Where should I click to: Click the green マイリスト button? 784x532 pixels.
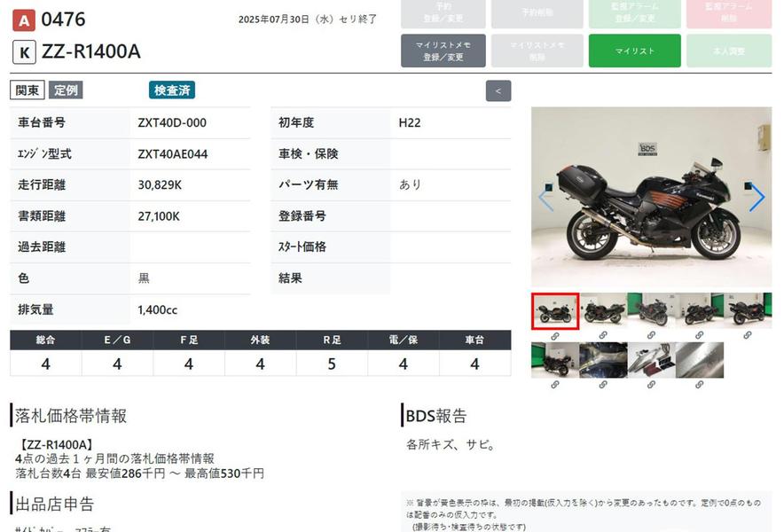634,51
